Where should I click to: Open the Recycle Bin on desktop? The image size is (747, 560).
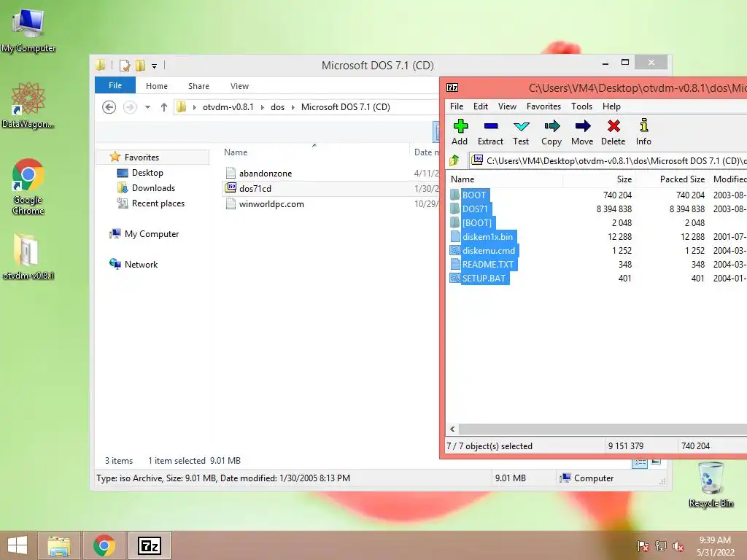(x=711, y=484)
